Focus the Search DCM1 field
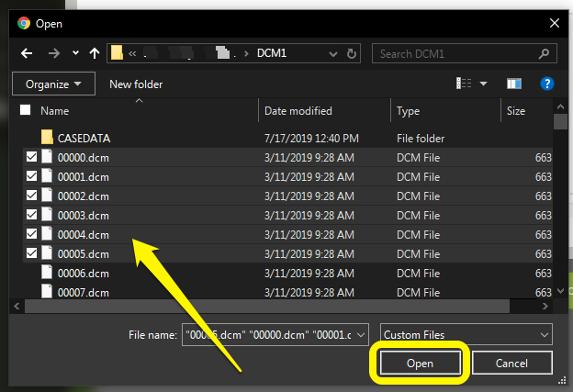 point(464,53)
